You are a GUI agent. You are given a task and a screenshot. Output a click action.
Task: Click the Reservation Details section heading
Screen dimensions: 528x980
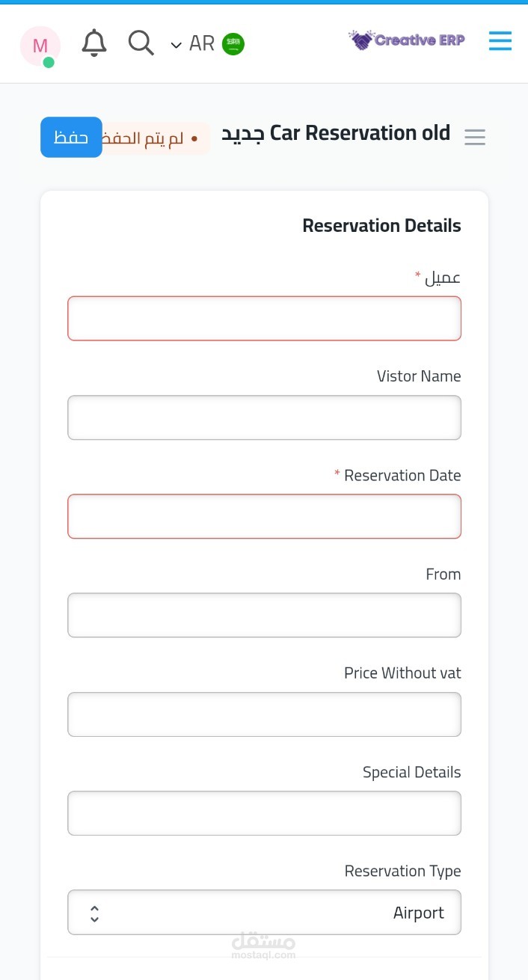pos(381,226)
